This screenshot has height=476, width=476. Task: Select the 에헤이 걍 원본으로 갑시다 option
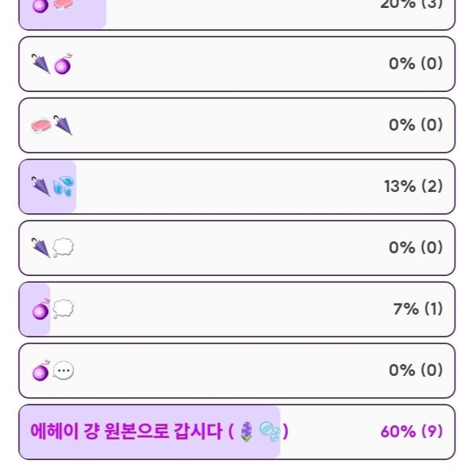pyautogui.click(x=127, y=432)
